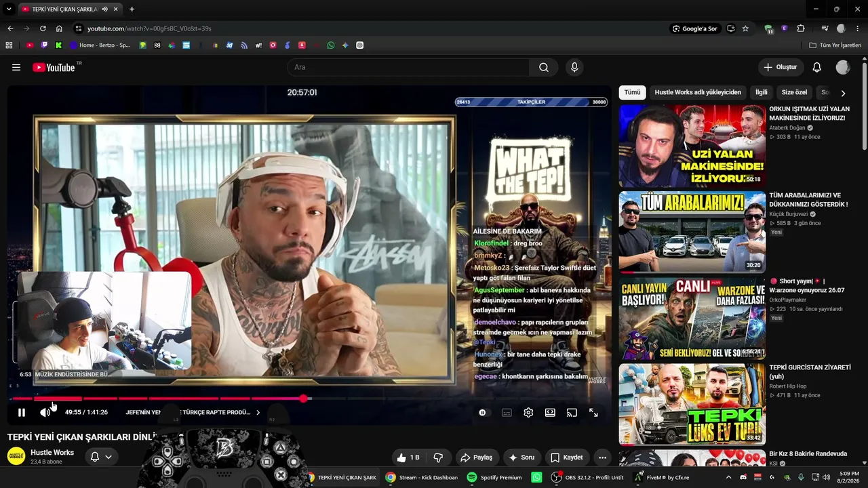Switch to OBS 32.1.2 in taskbar
The width and height of the screenshot is (868, 488).
587,477
